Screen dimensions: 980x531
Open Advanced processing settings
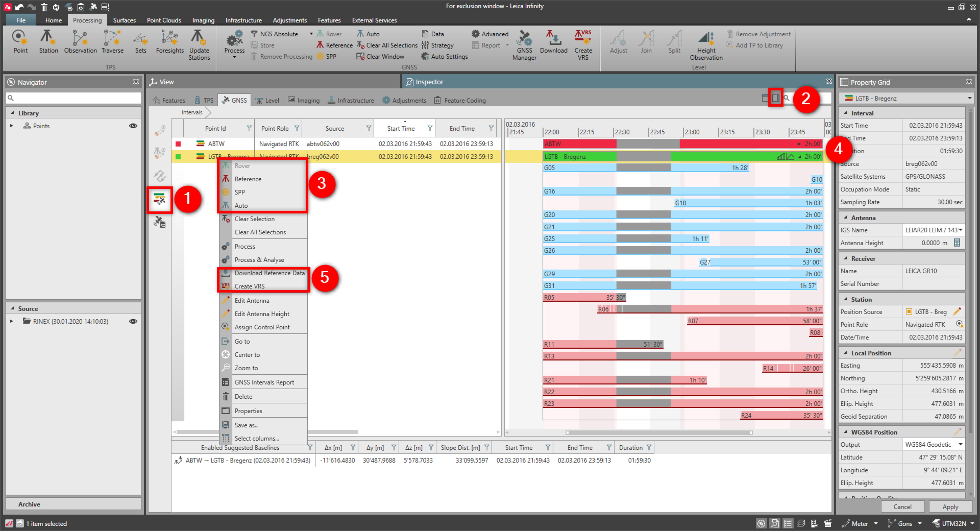(490, 34)
